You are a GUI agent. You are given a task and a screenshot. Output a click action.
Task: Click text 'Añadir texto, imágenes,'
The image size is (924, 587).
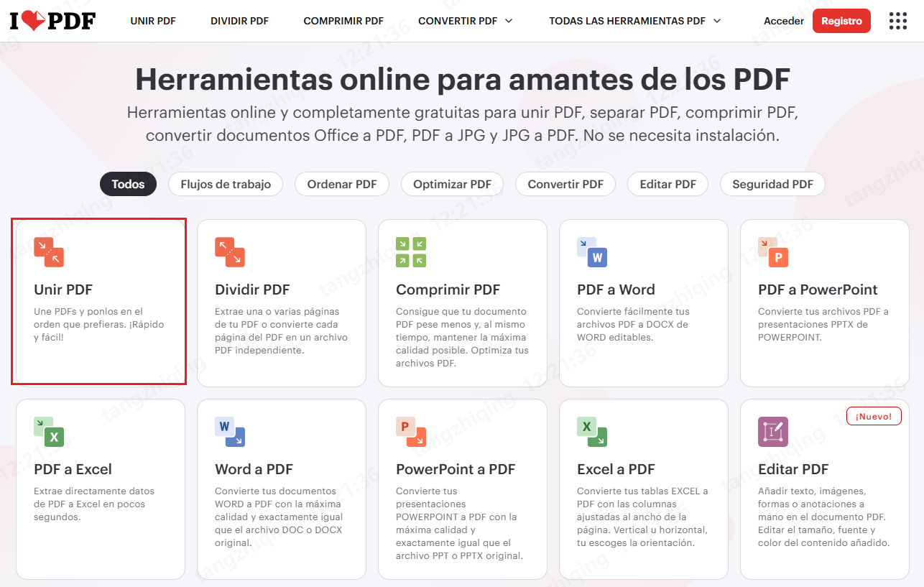[812, 491]
